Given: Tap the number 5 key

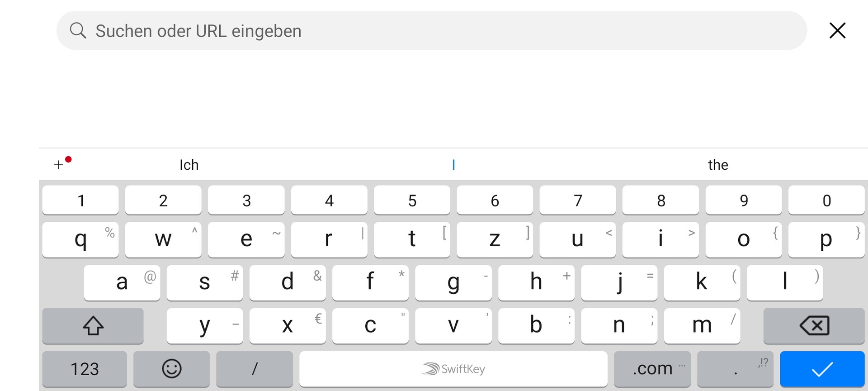Looking at the screenshot, I should pos(412,200).
